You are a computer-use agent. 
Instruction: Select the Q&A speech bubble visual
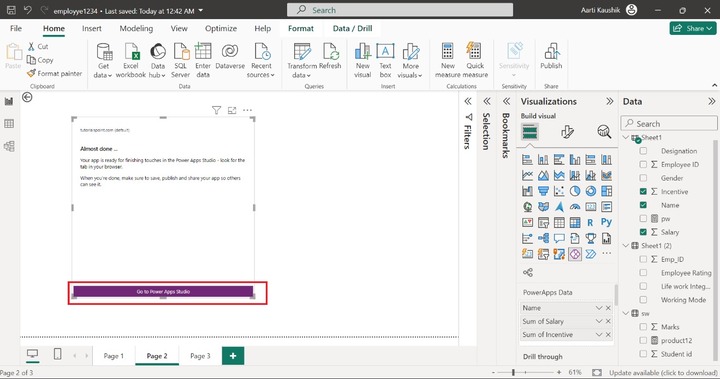tap(559, 238)
